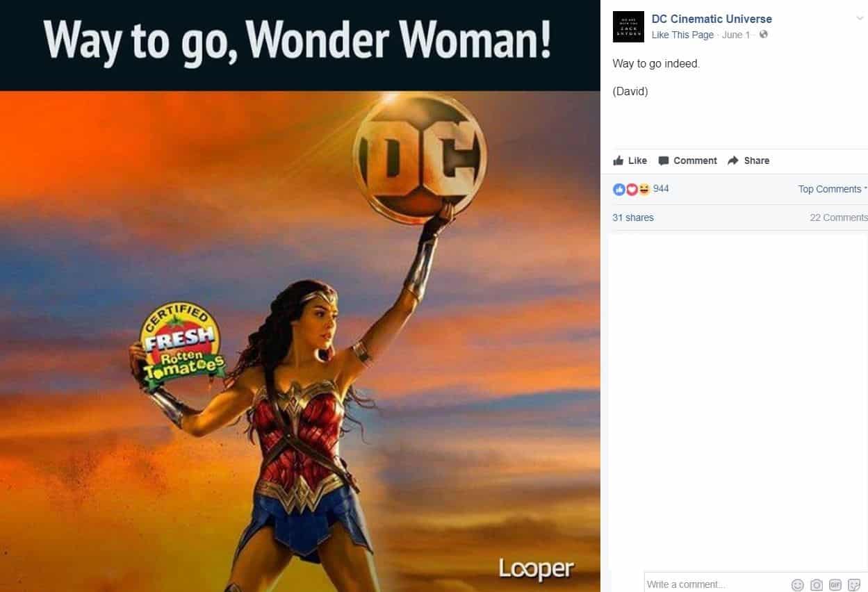868x592 pixels.
Task: Click the blue Like reaction icon
Action: click(x=619, y=189)
